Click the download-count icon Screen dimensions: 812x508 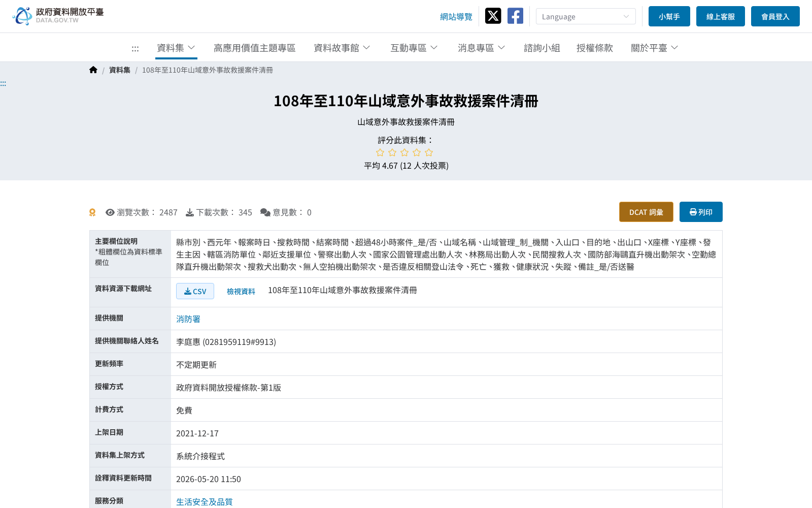click(x=190, y=212)
